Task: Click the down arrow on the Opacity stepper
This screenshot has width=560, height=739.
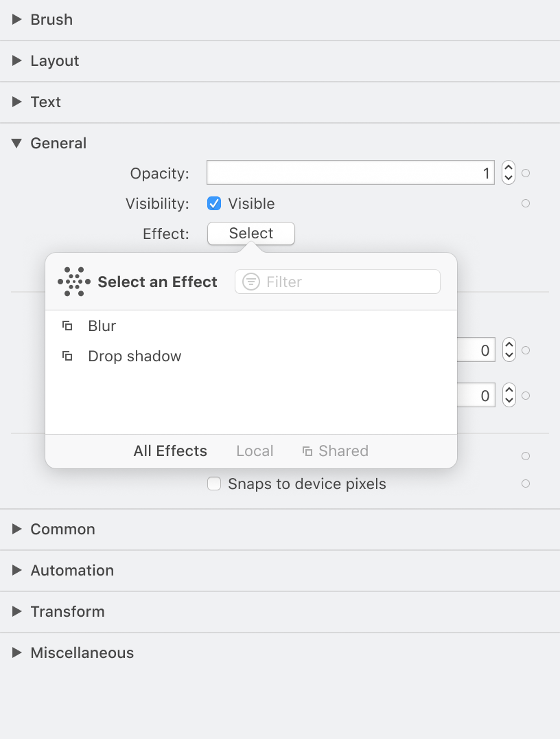Action: click(x=508, y=178)
